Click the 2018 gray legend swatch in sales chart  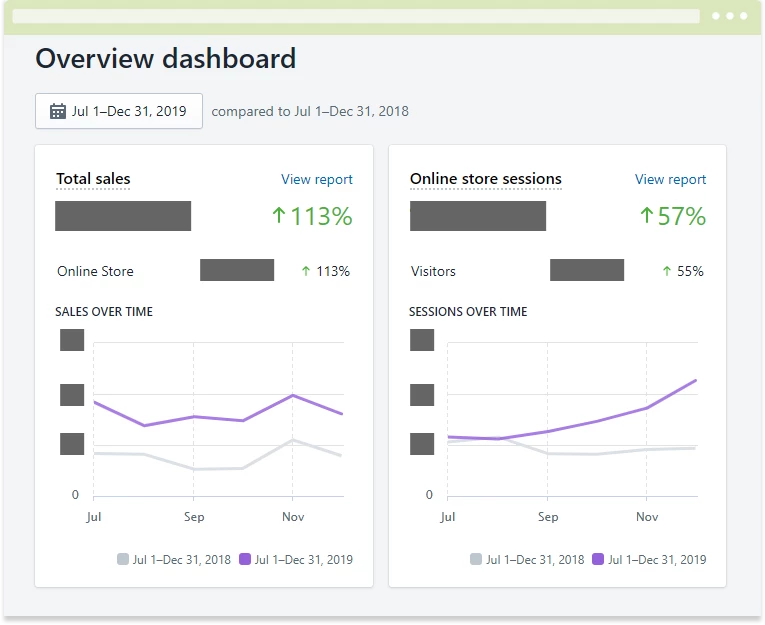[x=123, y=559]
